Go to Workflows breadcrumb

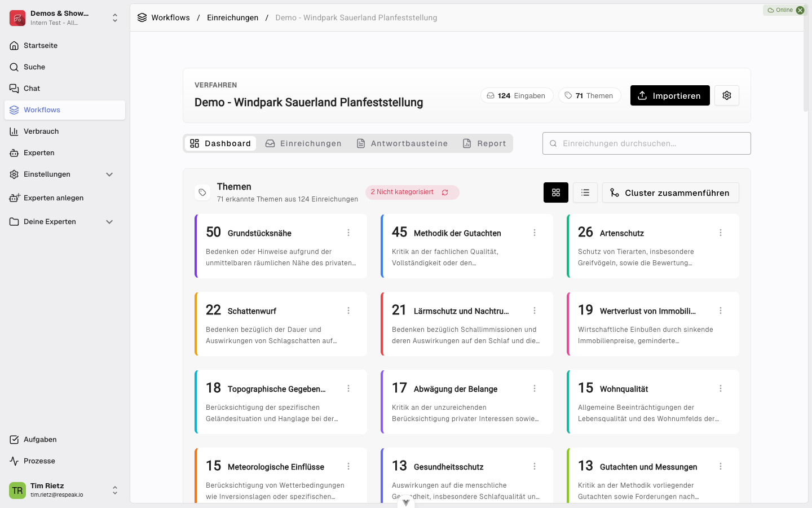point(170,17)
